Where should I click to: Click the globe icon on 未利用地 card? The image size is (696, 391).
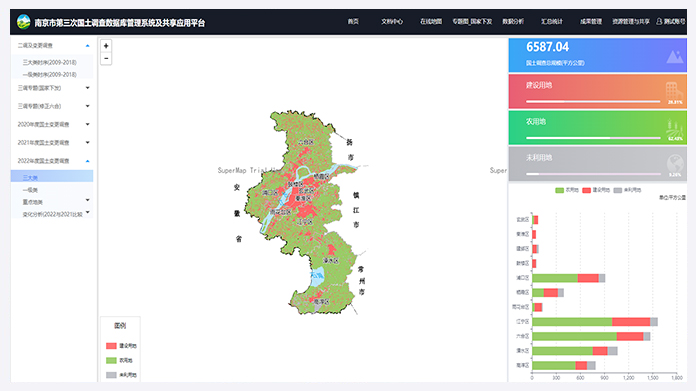click(675, 164)
